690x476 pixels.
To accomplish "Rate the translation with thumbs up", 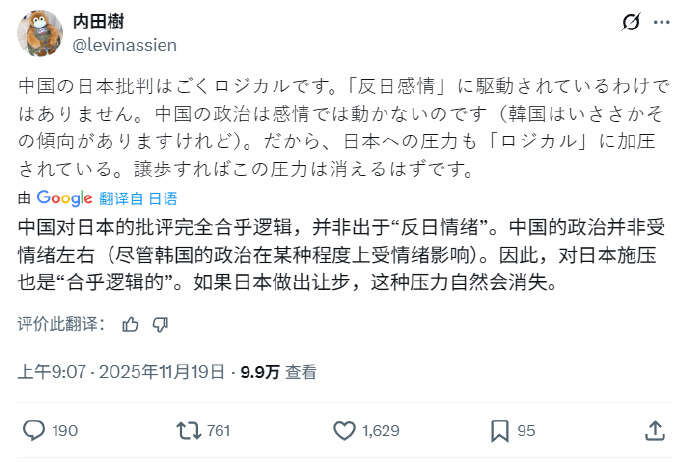I will pyautogui.click(x=130, y=324).
